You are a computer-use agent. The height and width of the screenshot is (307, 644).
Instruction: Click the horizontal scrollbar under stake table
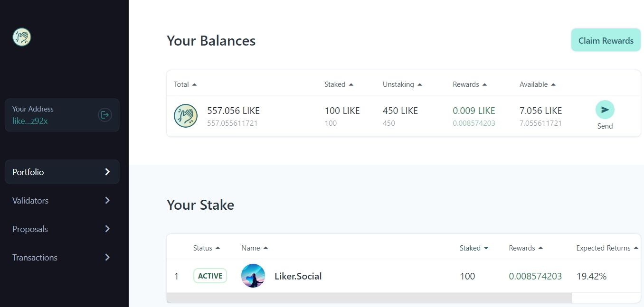pos(369,298)
